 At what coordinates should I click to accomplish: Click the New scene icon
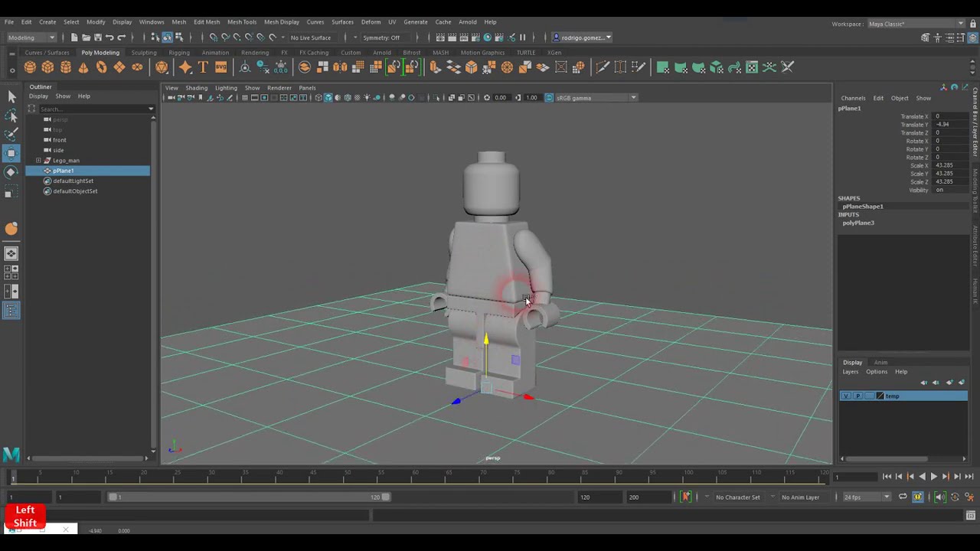pyautogui.click(x=73, y=37)
